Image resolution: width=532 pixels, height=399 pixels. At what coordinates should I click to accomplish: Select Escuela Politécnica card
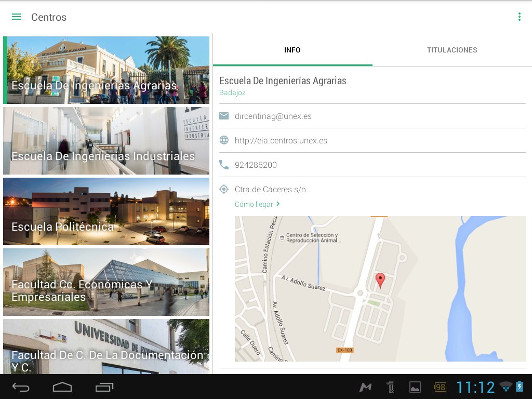coord(106,211)
